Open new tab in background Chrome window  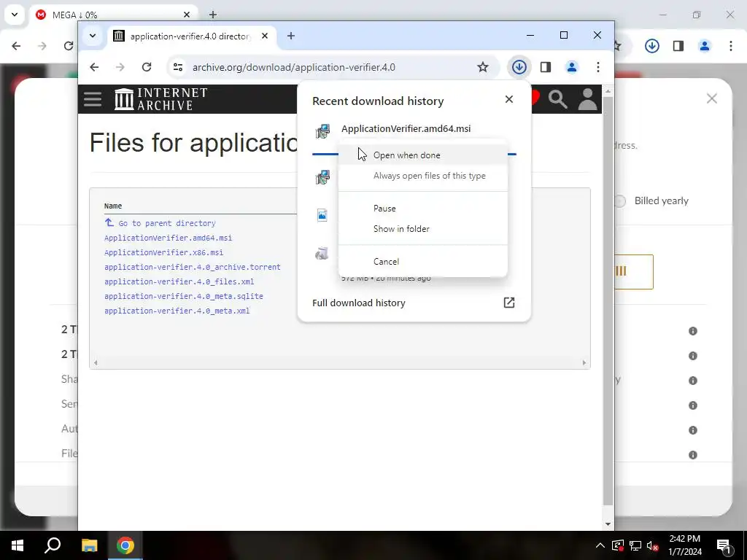coord(213,15)
